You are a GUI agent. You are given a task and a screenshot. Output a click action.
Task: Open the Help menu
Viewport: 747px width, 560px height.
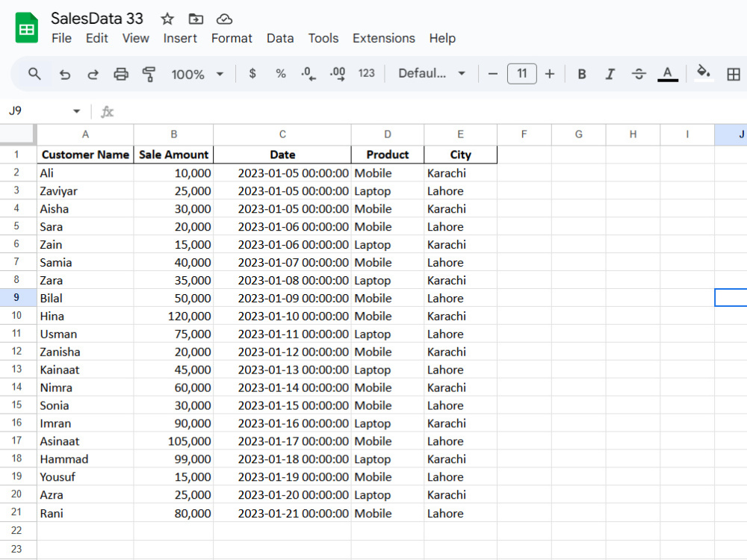click(442, 38)
